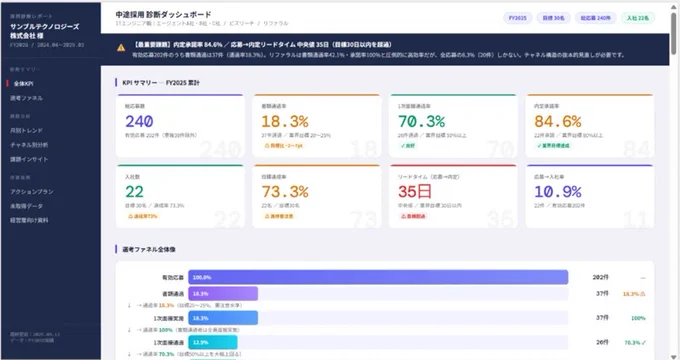Click the 18.3% violet funnel bar
The height and width of the screenshot is (360, 680).
click(x=223, y=294)
